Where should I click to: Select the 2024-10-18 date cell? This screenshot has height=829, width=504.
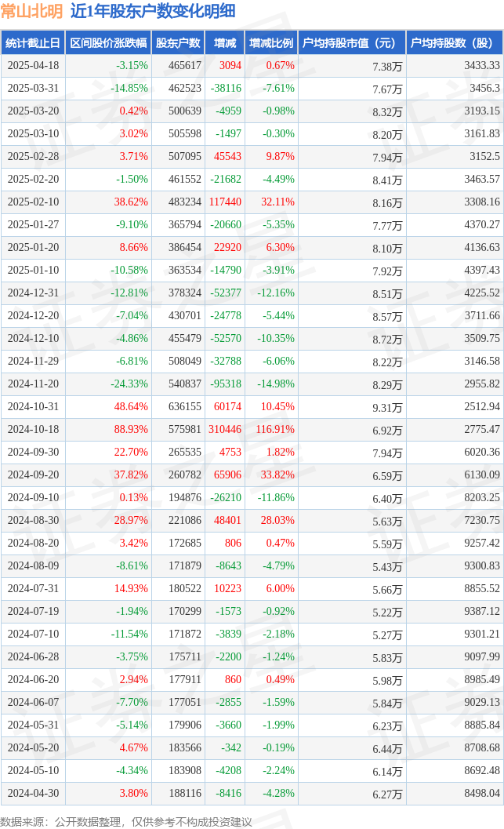33,429
